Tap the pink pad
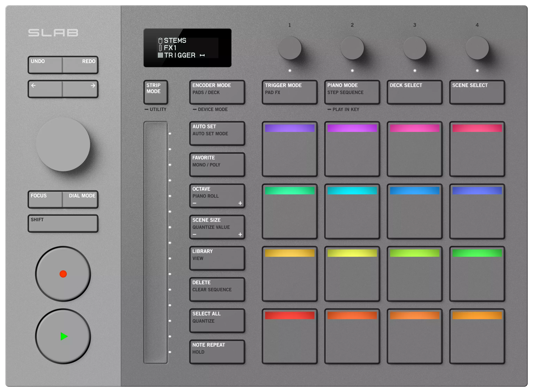This screenshot has height=392, width=533. point(415,149)
